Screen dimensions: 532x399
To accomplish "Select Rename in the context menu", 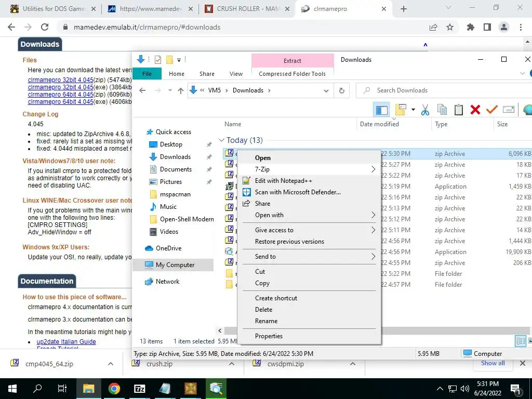I will pyautogui.click(x=309, y=321).
